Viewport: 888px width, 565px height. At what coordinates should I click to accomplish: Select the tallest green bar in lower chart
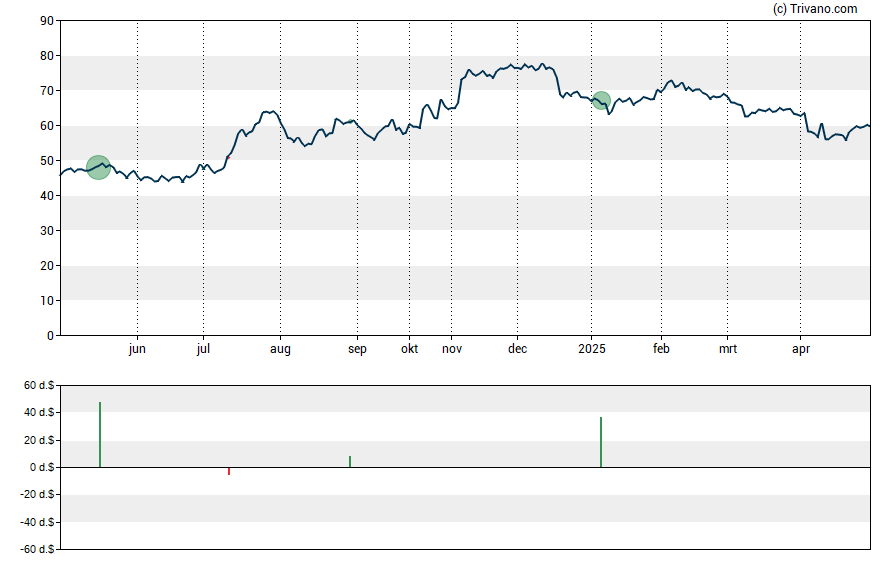tap(100, 434)
